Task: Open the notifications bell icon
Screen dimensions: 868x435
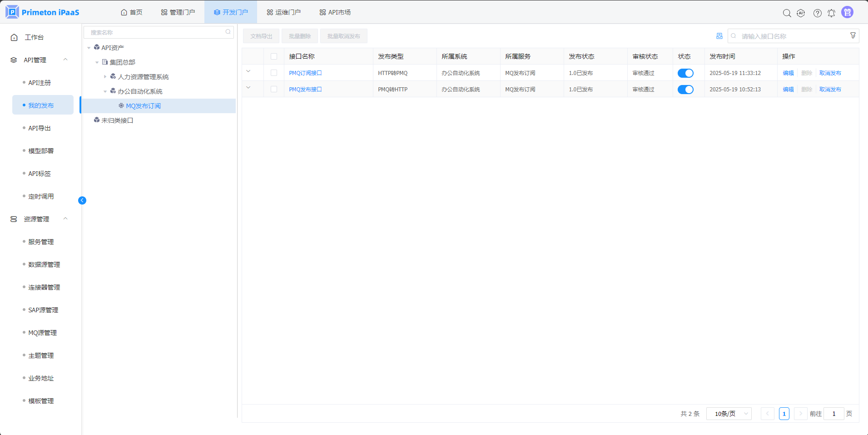Action: click(x=831, y=13)
